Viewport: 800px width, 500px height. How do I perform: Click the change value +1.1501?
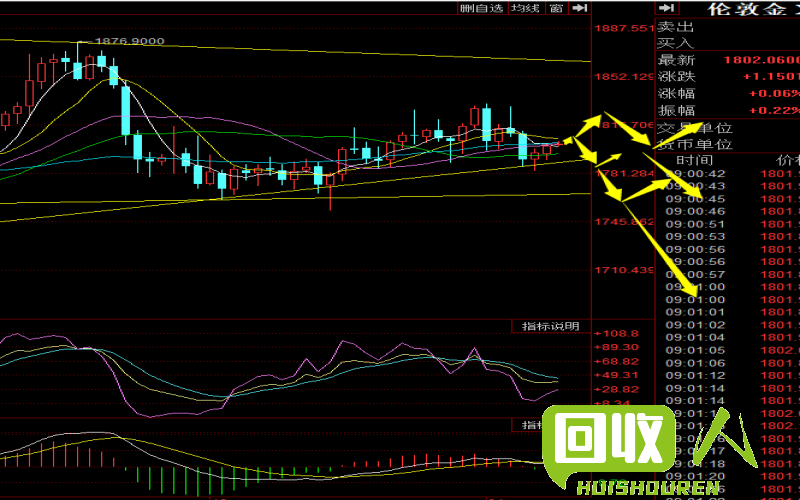point(771,77)
